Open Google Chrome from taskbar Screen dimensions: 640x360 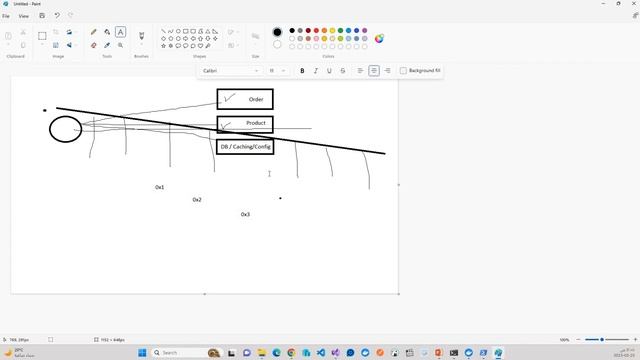point(291,353)
